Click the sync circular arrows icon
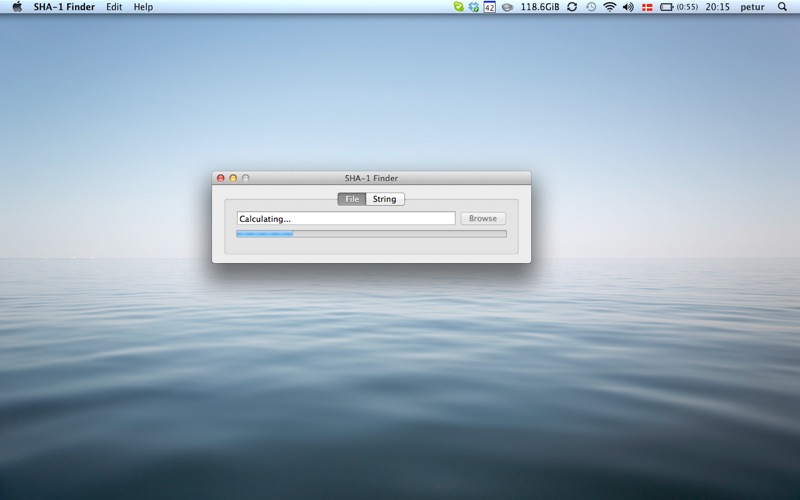Image resolution: width=800 pixels, height=500 pixels. coord(572,7)
